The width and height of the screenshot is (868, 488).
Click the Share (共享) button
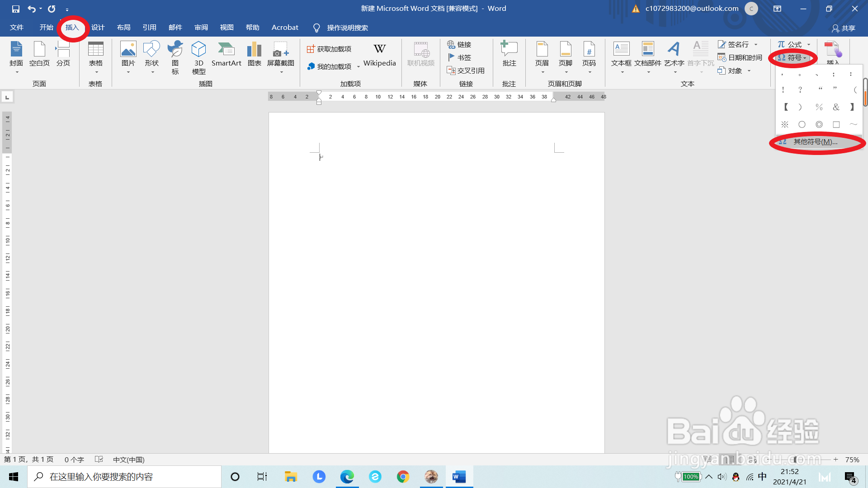(844, 28)
